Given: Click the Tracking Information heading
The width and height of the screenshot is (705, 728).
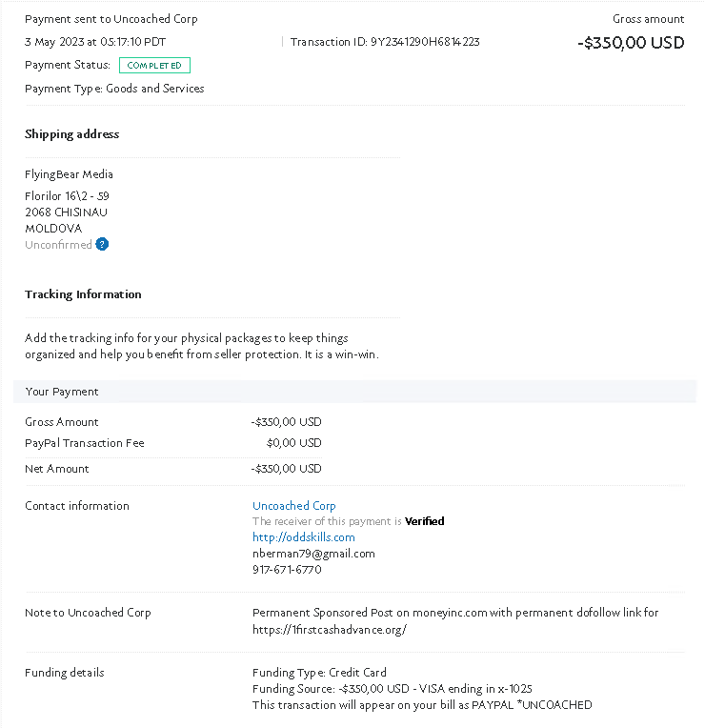Looking at the screenshot, I should tap(83, 294).
